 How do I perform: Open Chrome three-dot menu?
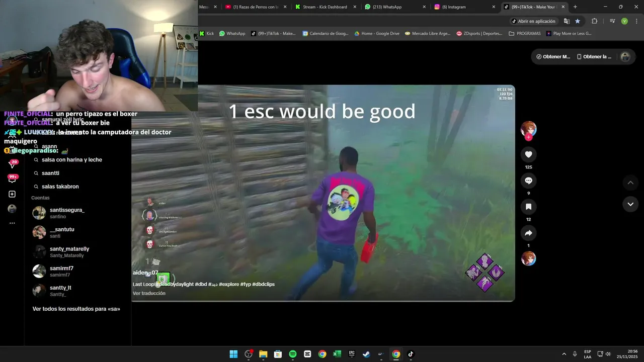pos(636,21)
